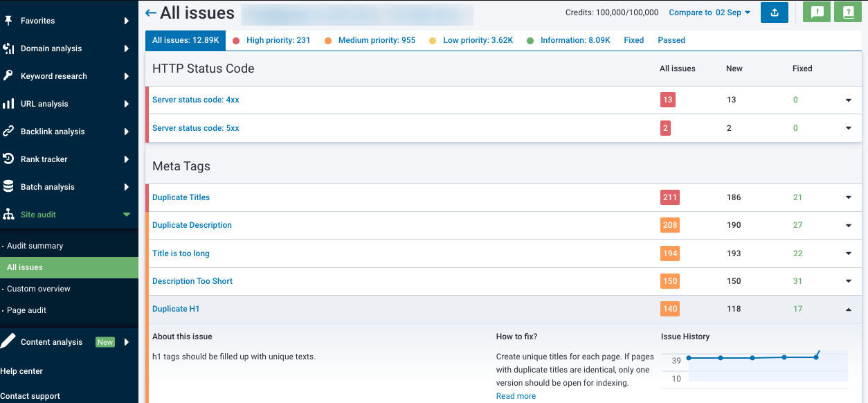Open the Title is too long issue

pos(181,253)
